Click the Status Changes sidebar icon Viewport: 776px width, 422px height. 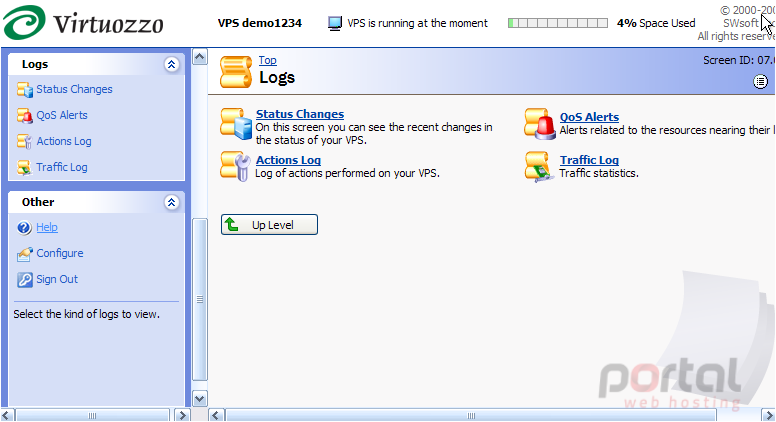[x=24, y=90]
